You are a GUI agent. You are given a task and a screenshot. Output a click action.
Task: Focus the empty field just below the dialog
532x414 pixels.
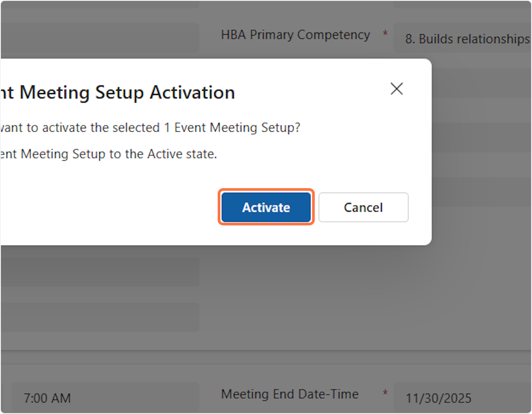100,272
